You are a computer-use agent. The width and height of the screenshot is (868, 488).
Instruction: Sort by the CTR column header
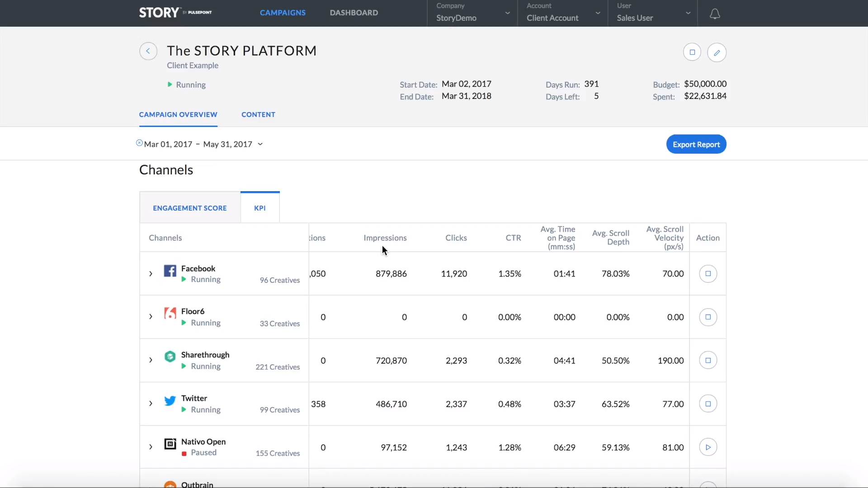pyautogui.click(x=513, y=238)
